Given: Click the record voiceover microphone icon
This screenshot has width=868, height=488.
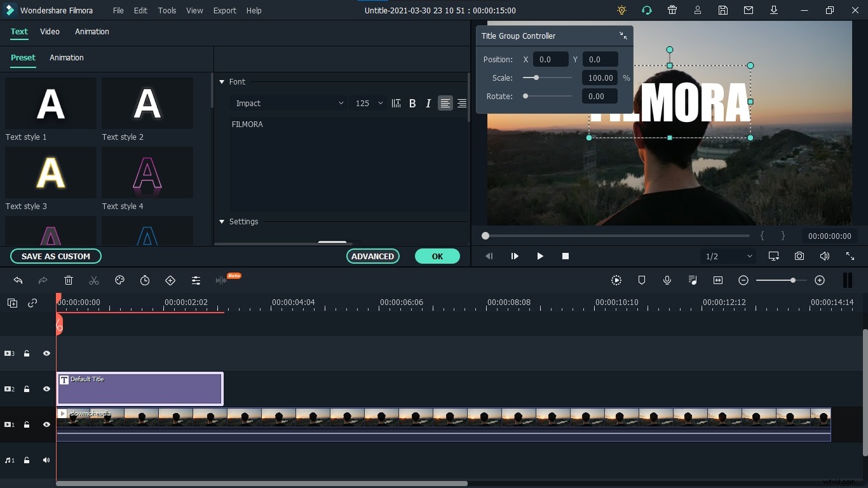Looking at the screenshot, I should tap(667, 280).
